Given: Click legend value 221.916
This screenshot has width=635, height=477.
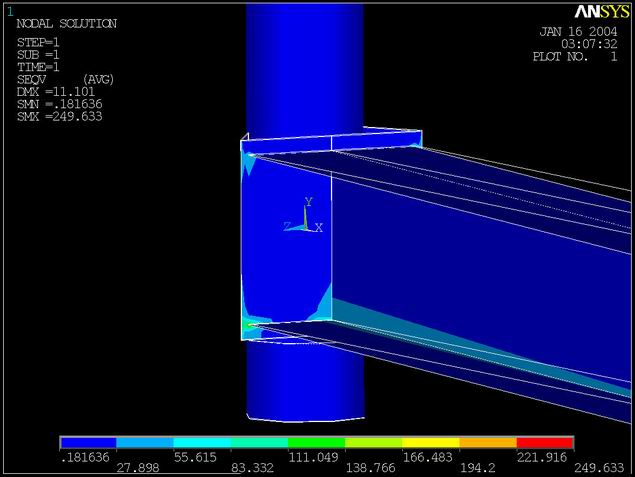Looking at the screenshot, I should (x=541, y=457).
